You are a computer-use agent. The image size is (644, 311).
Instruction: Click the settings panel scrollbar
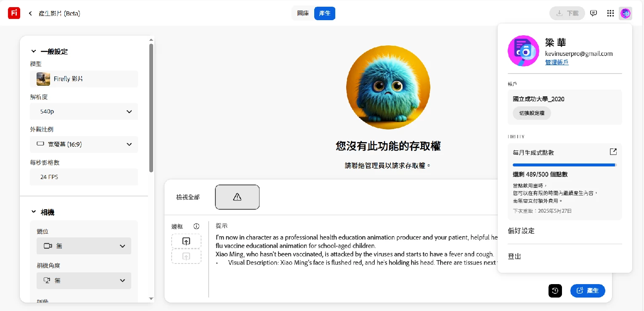[x=151, y=108]
